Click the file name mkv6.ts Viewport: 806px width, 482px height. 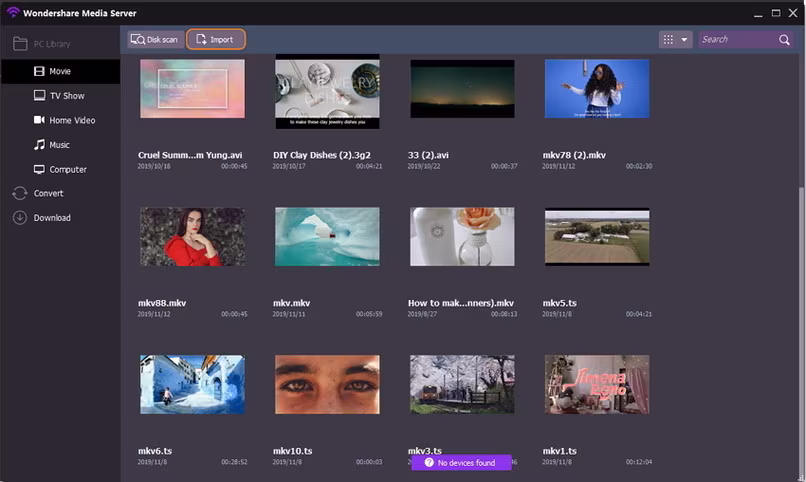[x=155, y=451]
